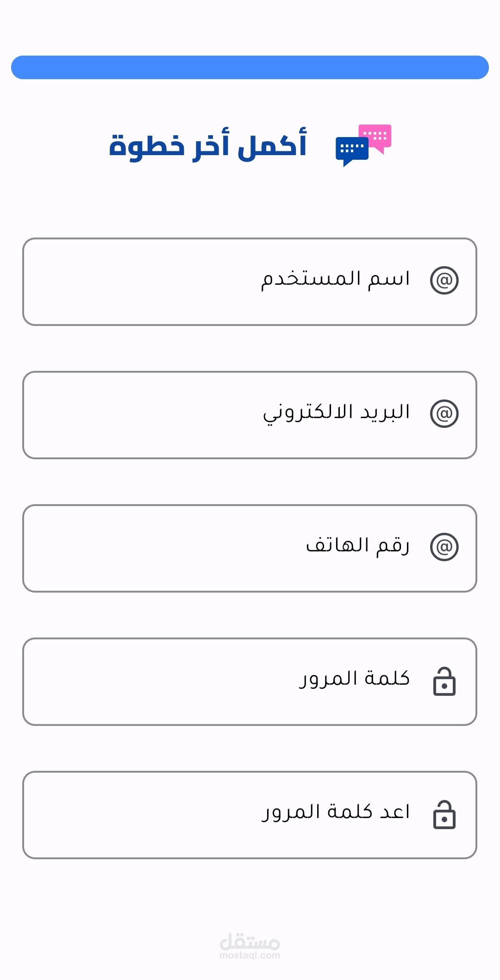Viewport: 500px width, 980px height.
Task: Click the placeholder text اعد كلمة المرور
Action: pos(336,812)
